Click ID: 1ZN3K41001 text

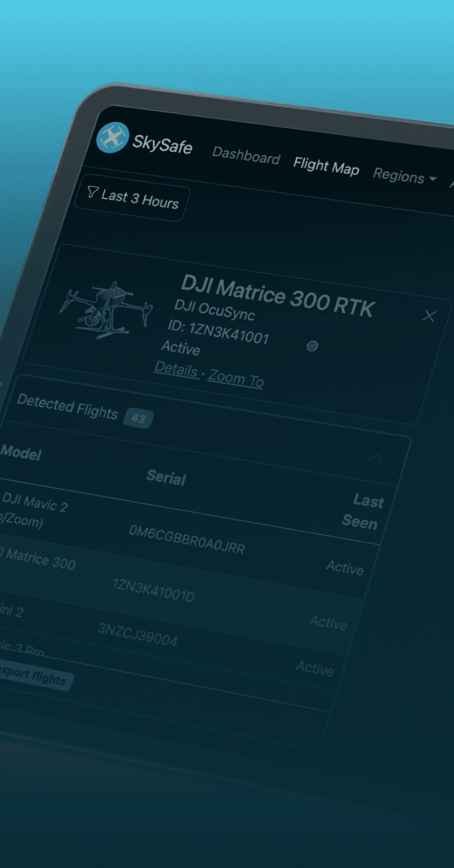(219, 331)
